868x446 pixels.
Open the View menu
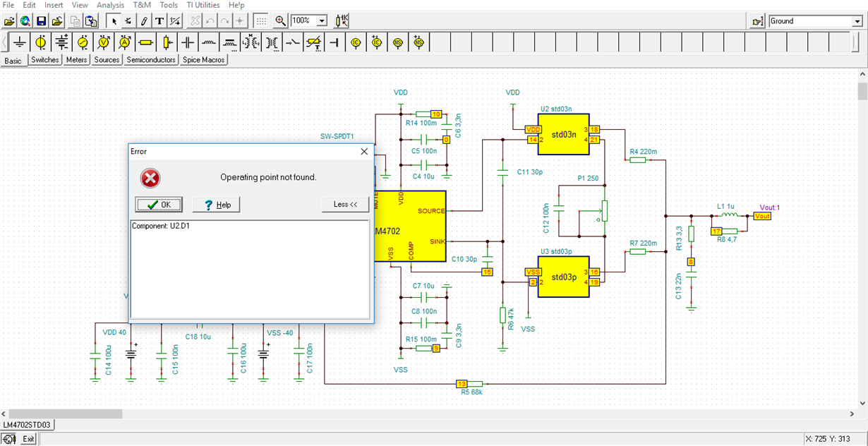pyautogui.click(x=80, y=5)
